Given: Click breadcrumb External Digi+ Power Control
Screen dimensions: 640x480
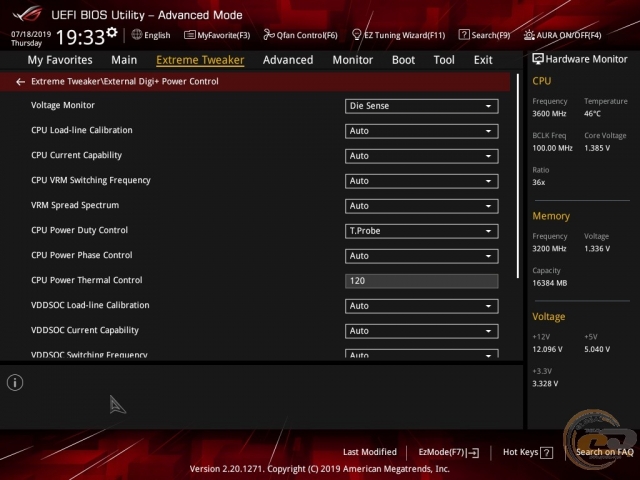Looking at the screenshot, I should (x=161, y=82).
